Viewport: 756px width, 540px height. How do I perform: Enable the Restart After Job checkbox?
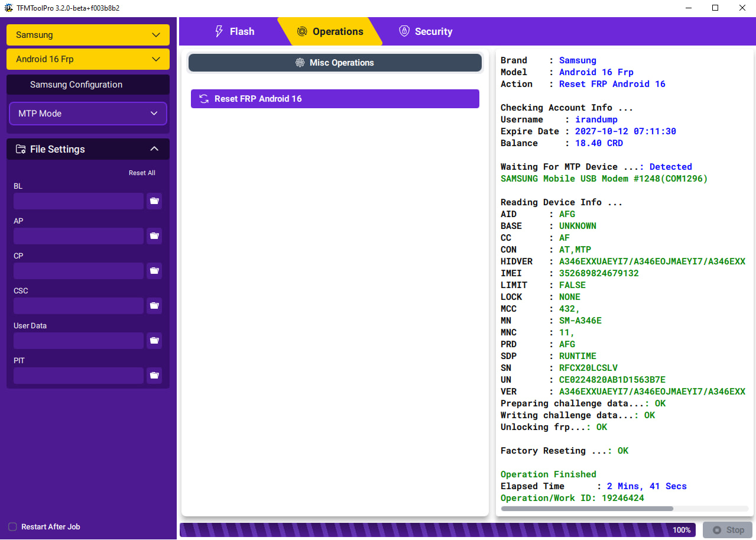coord(12,527)
